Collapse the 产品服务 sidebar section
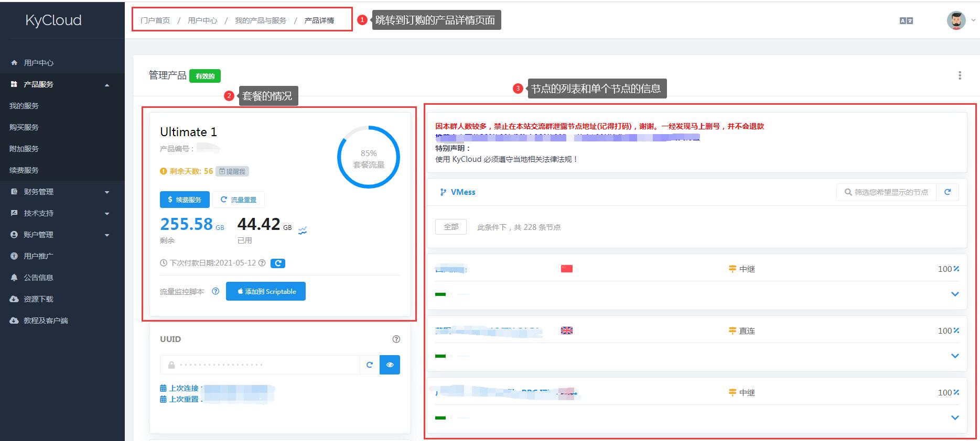This screenshot has height=441, width=980. 62,84
